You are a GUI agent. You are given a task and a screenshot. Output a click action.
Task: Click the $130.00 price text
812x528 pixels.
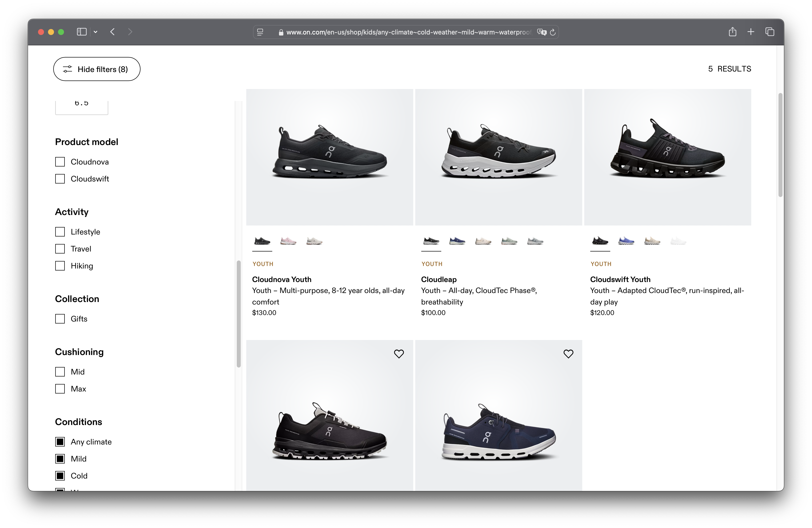click(264, 312)
